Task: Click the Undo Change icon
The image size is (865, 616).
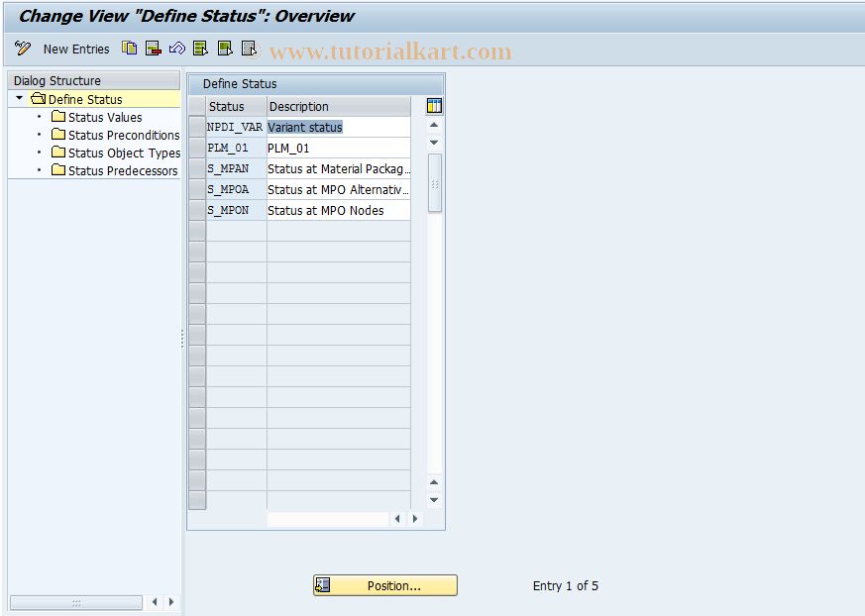Action: coord(176,49)
